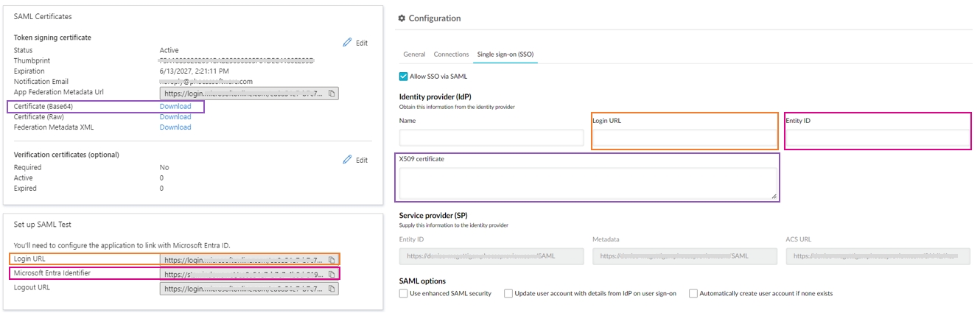Focus the X509 certificate text area
Viewport: 980px width, 313px height.
click(x=587, y=183)
